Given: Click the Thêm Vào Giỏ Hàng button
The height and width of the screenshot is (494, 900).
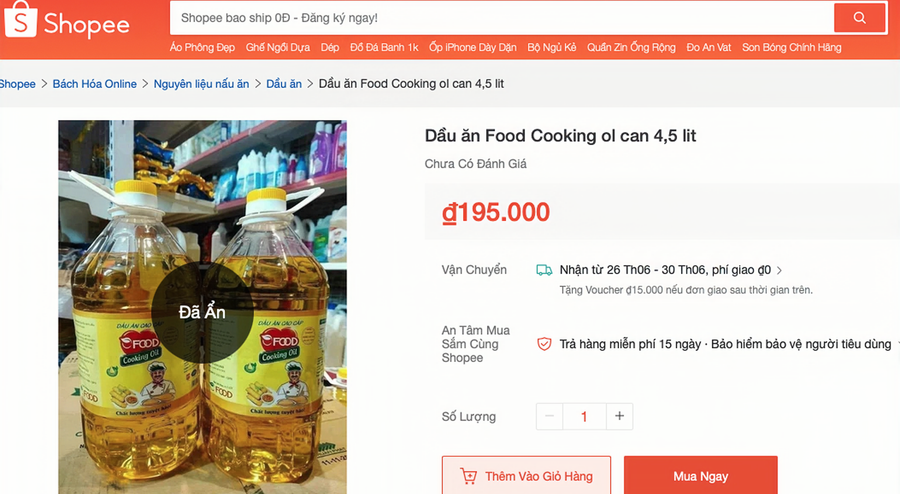Looking at the screenshot, I should (526, 476).
